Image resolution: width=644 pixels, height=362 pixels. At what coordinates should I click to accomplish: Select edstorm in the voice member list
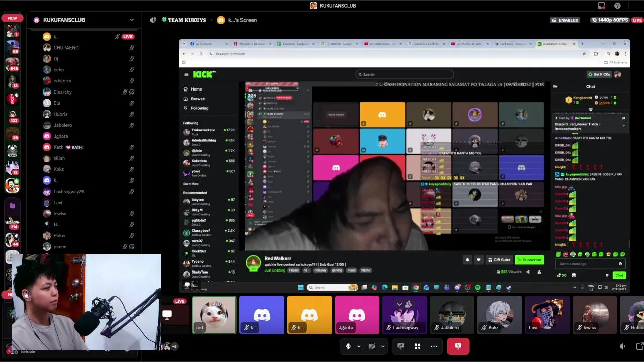tap(88, 81)
